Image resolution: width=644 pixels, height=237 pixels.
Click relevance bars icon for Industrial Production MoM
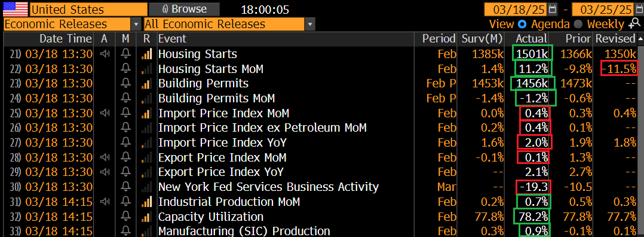(146, 202)
